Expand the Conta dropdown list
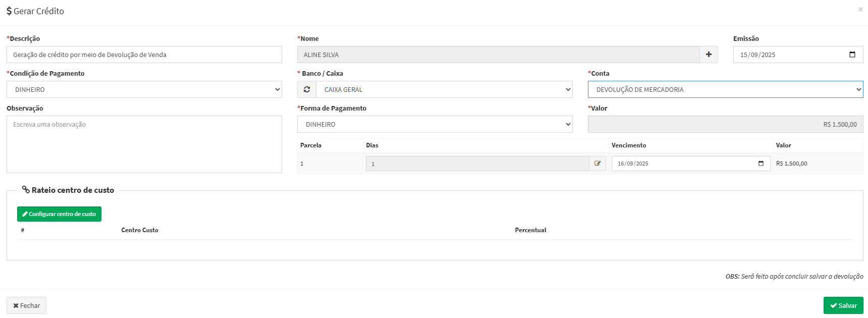 click(x=725, y=89)
